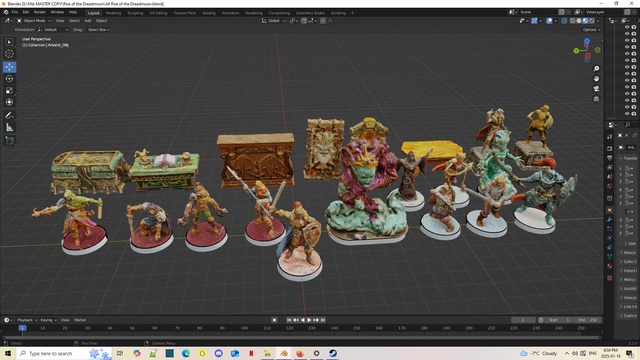The width and height of the screenshot is (640, 360).
Task: Pick the Rotate tool
Action: 9,78
